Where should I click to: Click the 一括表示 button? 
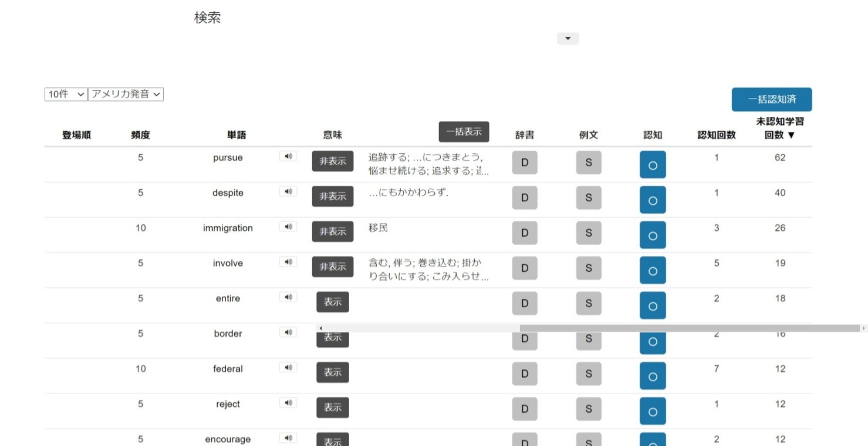[x=464, y=132]
